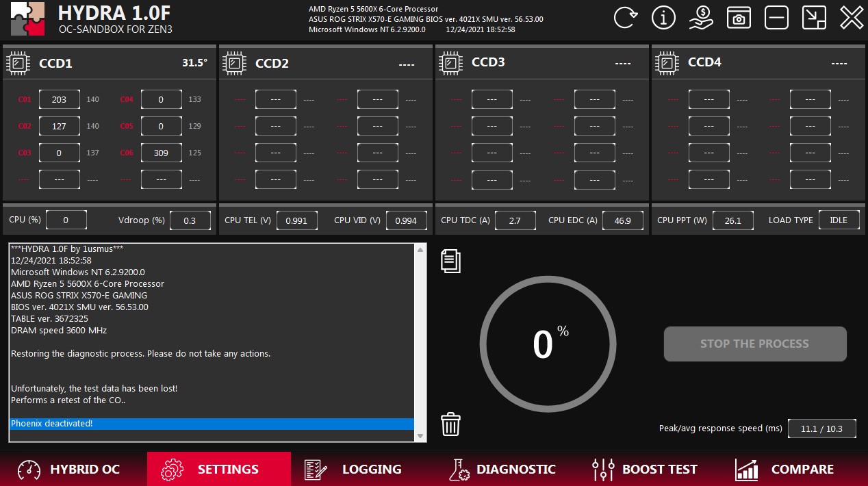Click the STOP THE PROCESS button
The image size is (868, 486).
click(755, 344)
